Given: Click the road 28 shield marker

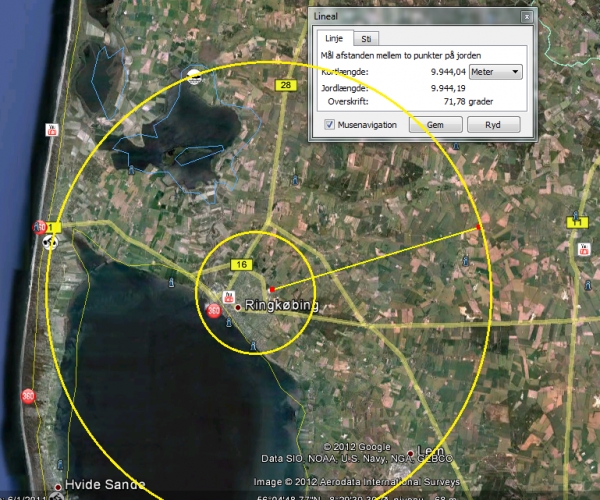Looking at the screenshot, I should (x=285, y=87).
